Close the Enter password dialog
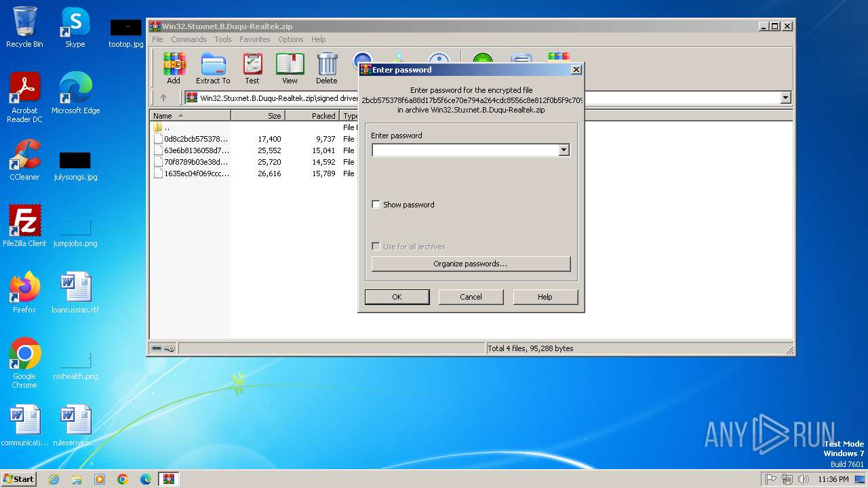868x488 pixels. pos(576,69)
